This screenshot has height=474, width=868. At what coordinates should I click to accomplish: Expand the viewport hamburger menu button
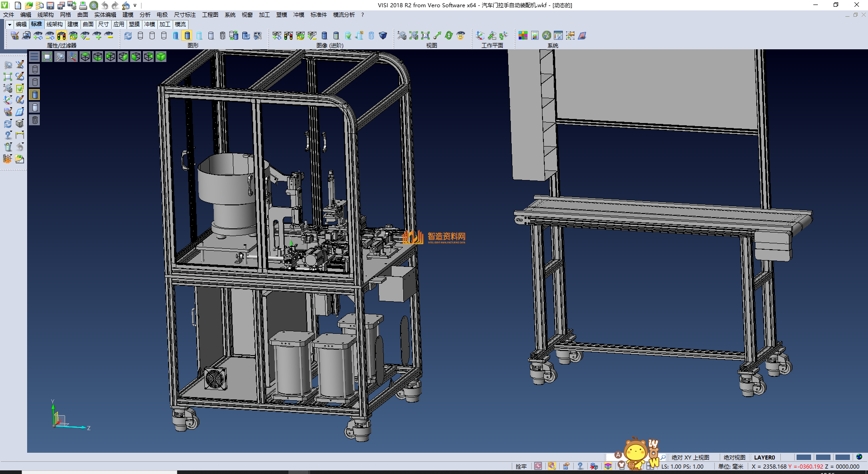tap(34, 57)
